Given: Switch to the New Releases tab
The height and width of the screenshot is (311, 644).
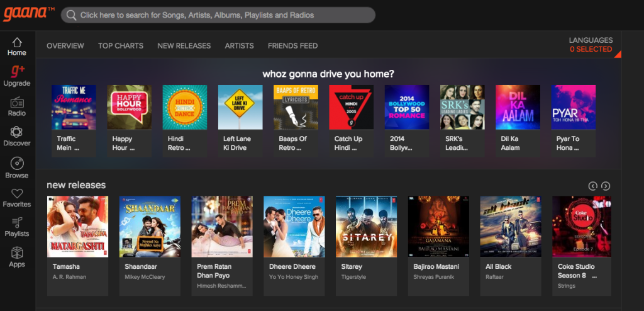Looking at the screenshot, I should click(184, 46).
